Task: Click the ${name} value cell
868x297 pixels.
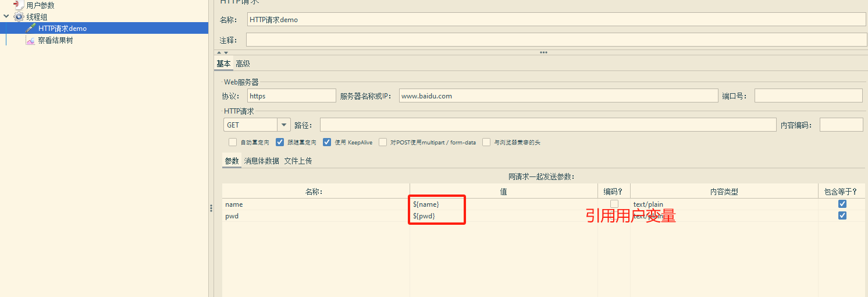Action: point(503,204)
